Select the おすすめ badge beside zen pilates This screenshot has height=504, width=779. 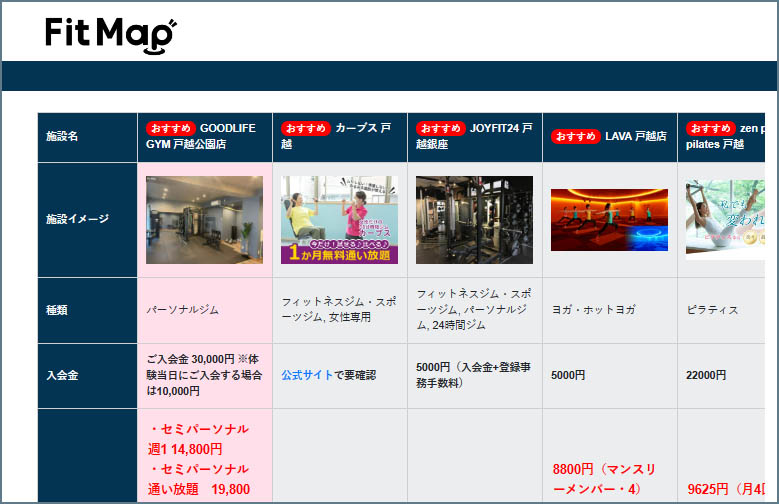(710, 128)
